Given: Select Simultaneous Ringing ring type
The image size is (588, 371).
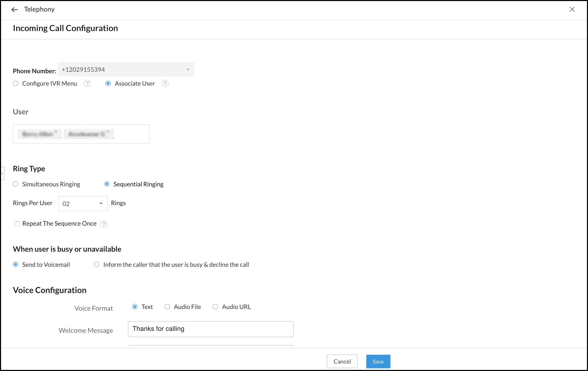Looking at the screenshot, I should (x=16, y=184).
